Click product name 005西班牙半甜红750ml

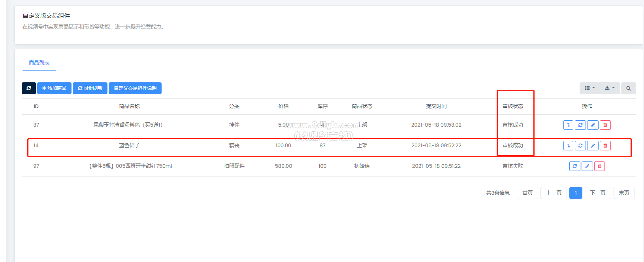130,166
